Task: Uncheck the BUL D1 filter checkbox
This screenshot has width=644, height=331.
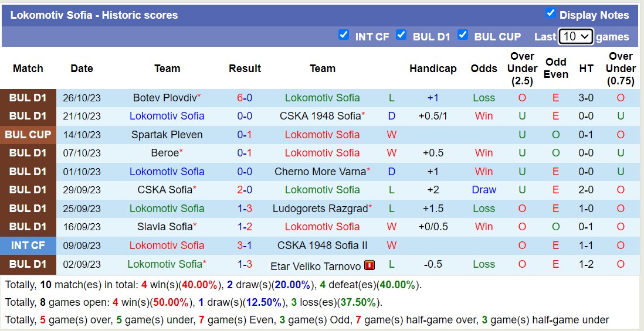Action: pos(401,35)
